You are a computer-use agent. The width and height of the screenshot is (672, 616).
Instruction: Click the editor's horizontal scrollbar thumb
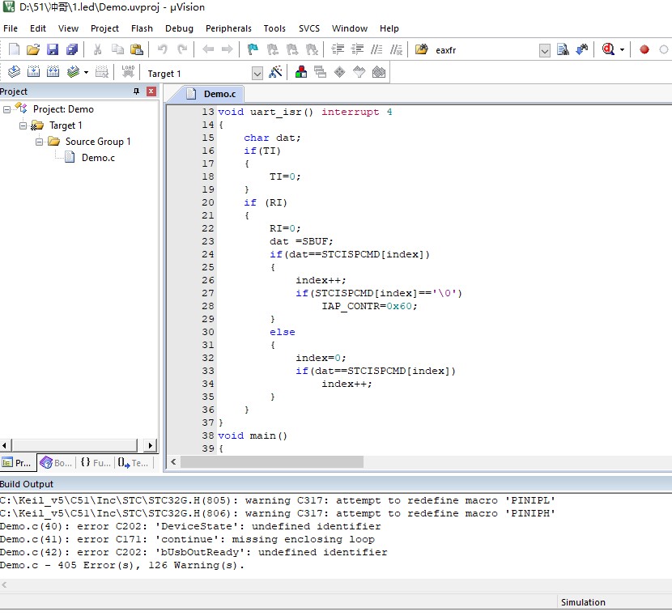pyautogui.click(x=272, y=461)
